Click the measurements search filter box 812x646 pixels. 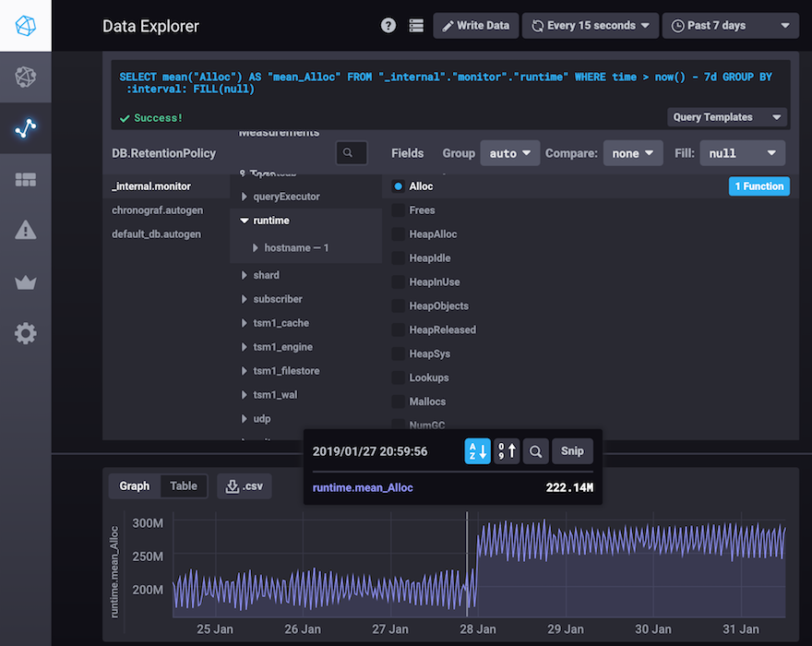tap(352, 153)
